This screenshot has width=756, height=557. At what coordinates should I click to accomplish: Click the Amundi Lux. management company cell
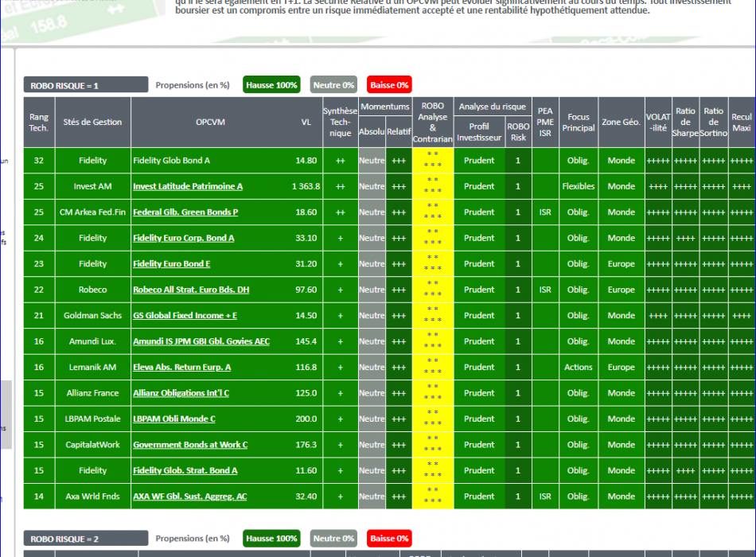point(92,341)
